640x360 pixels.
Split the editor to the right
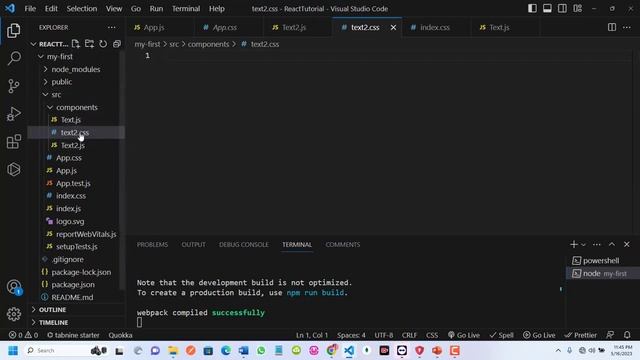(x=612, y=27)
